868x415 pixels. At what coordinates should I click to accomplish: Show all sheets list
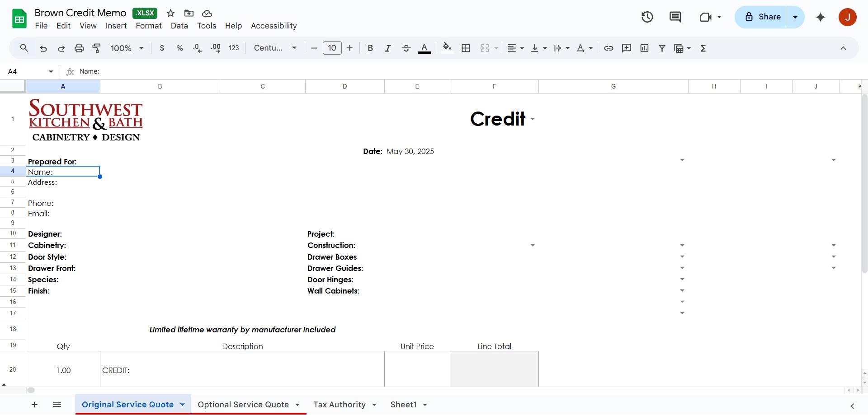coord(57,405)
